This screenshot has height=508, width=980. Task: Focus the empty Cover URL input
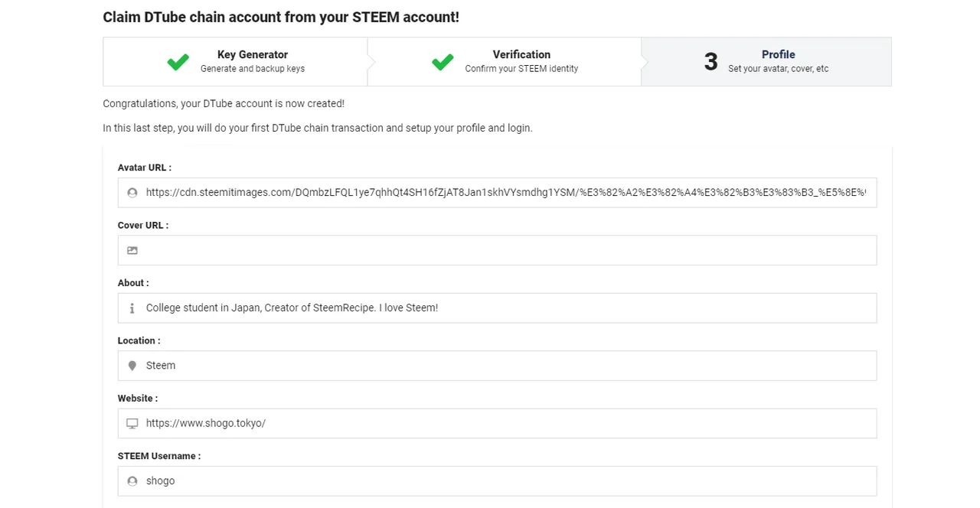click(497, 250)
